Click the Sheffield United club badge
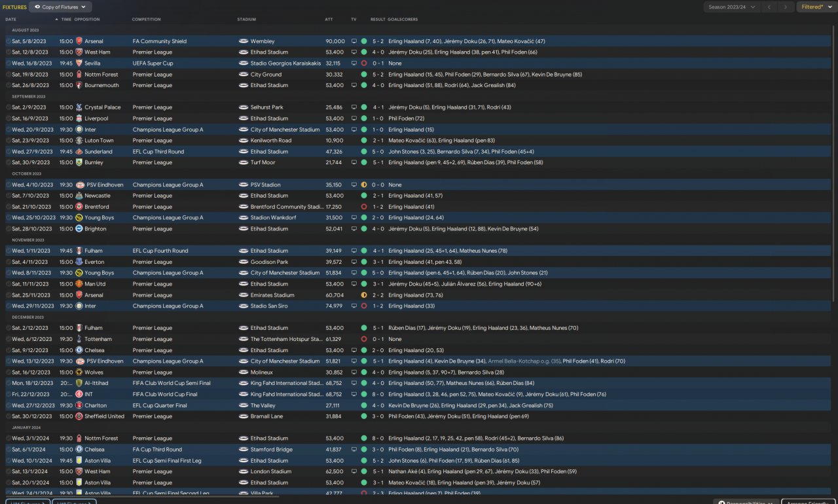This screenshot has width=838, height=504. pyautogui.click(x=79, y=416)
